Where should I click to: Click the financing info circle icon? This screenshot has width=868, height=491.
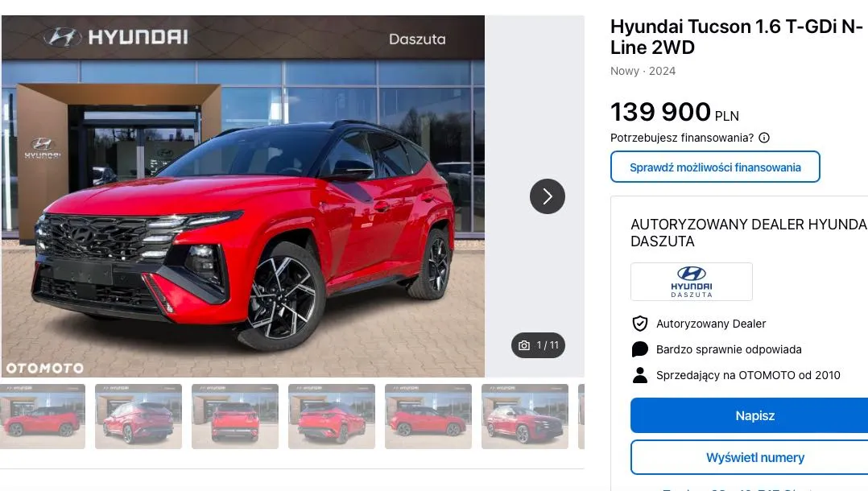(764, 138)
